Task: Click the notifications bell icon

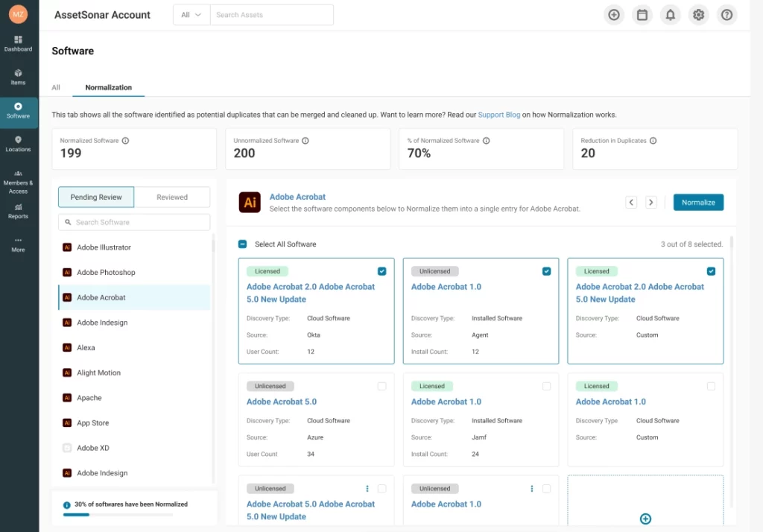Action: (x=670, y=15)
